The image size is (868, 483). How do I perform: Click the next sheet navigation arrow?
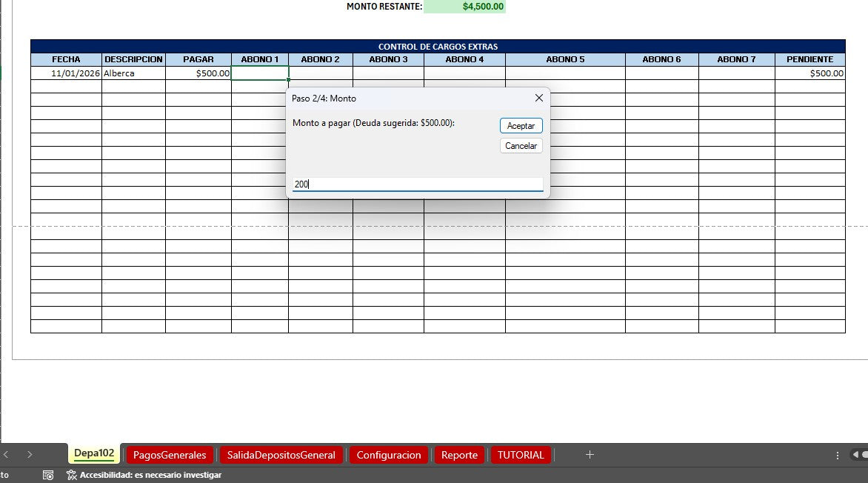(30, 454)
